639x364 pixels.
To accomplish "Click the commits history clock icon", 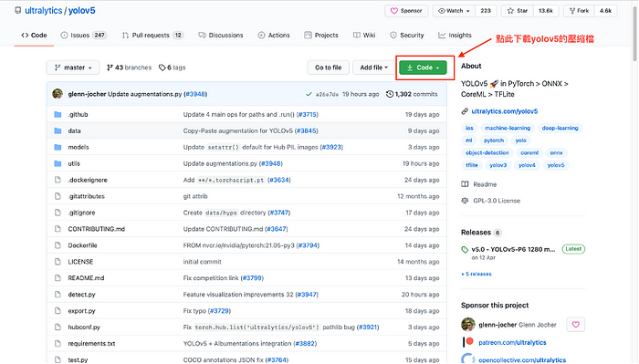I will click(390, 94).
